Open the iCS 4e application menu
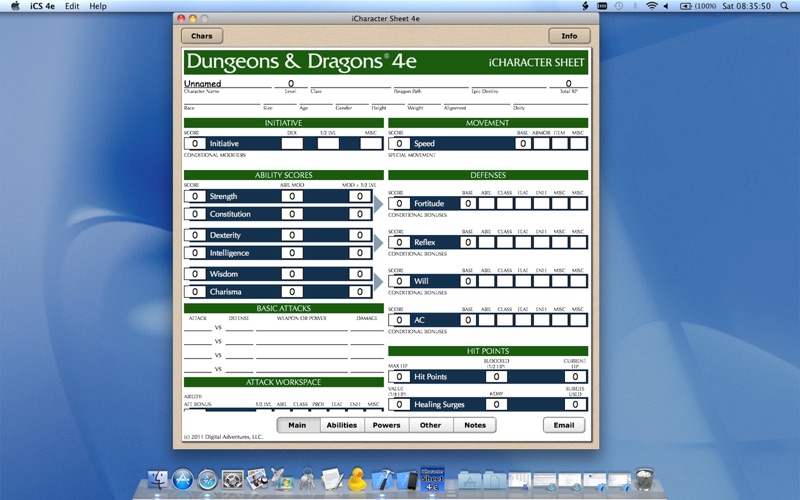 tap(42, 6)
